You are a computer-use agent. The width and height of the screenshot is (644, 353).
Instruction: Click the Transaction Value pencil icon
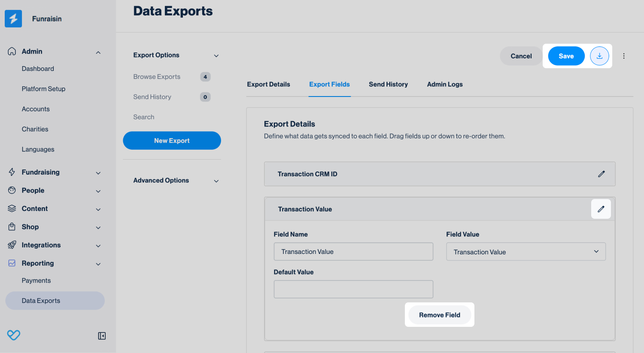(601, 209)
